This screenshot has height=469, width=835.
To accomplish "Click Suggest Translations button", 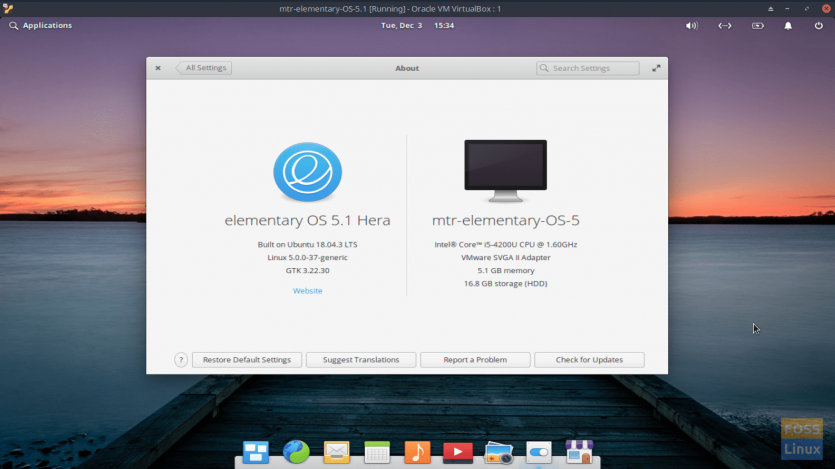I will click(361, 360).
